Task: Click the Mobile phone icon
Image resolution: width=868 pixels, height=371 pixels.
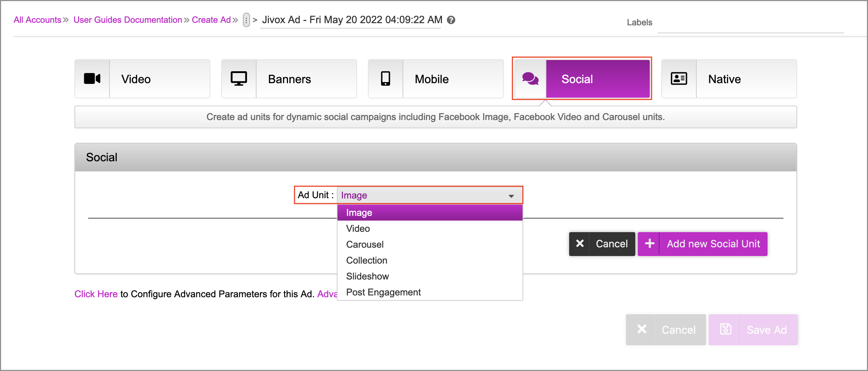Action: 386,79
